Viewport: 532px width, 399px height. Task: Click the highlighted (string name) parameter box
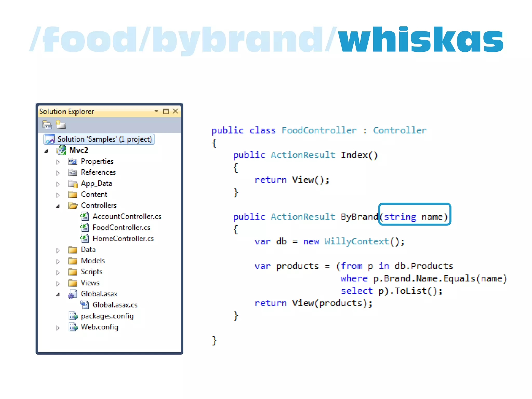pos(415,214)
